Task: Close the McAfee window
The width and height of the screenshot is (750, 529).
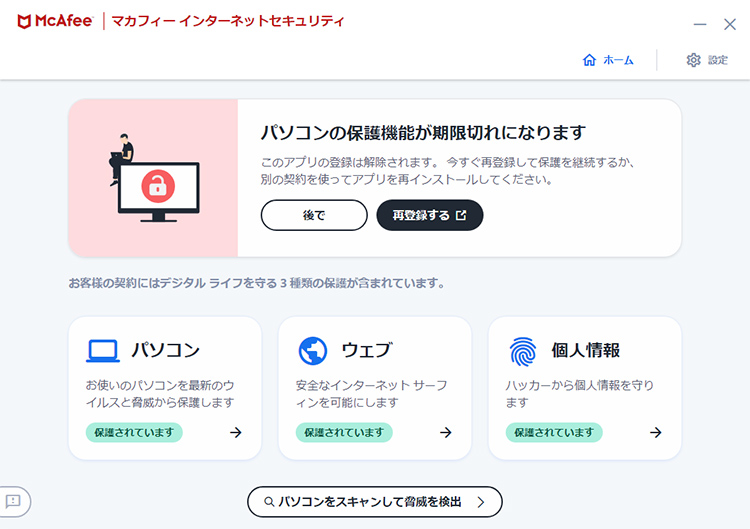Action: pos(729,24)
